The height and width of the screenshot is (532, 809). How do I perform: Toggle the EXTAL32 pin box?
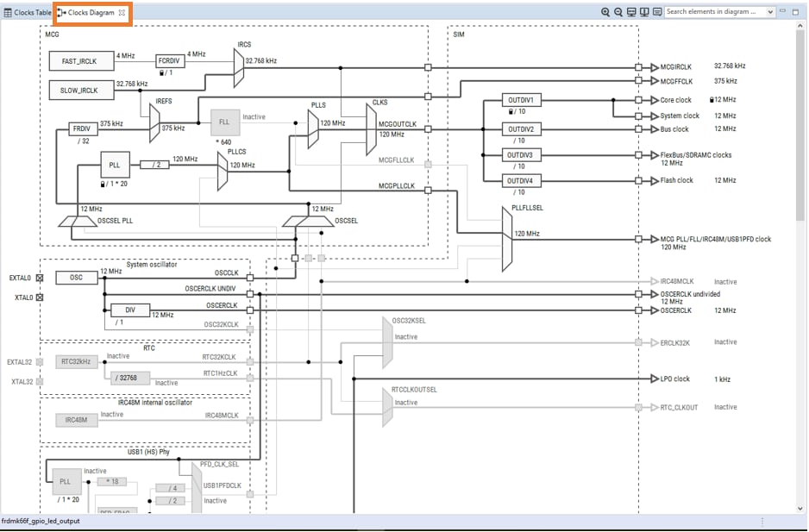tap(39, 362)
